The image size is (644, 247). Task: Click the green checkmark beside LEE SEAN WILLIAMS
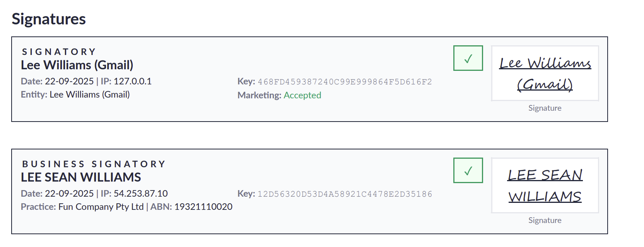coord(468,171)
